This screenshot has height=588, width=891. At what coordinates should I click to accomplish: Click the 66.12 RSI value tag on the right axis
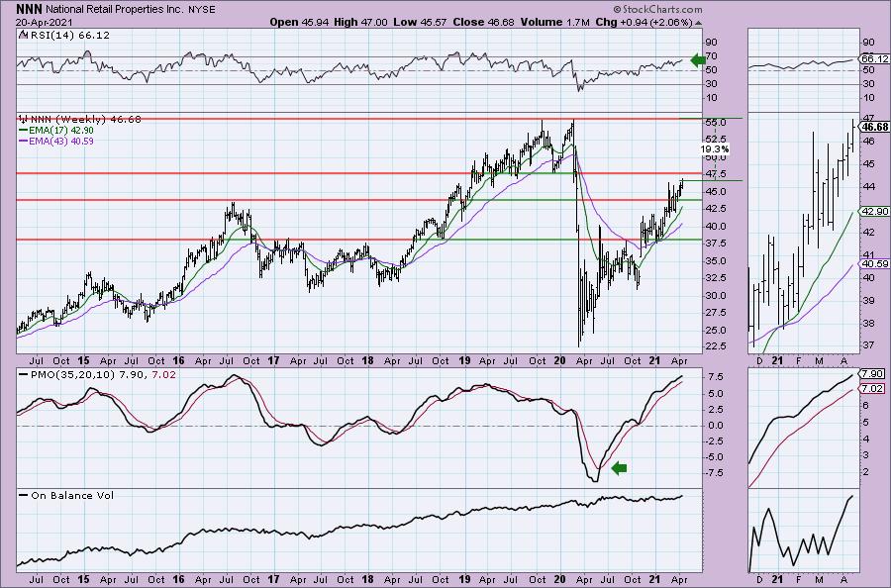pyautogui.click(x=874, y=59)
